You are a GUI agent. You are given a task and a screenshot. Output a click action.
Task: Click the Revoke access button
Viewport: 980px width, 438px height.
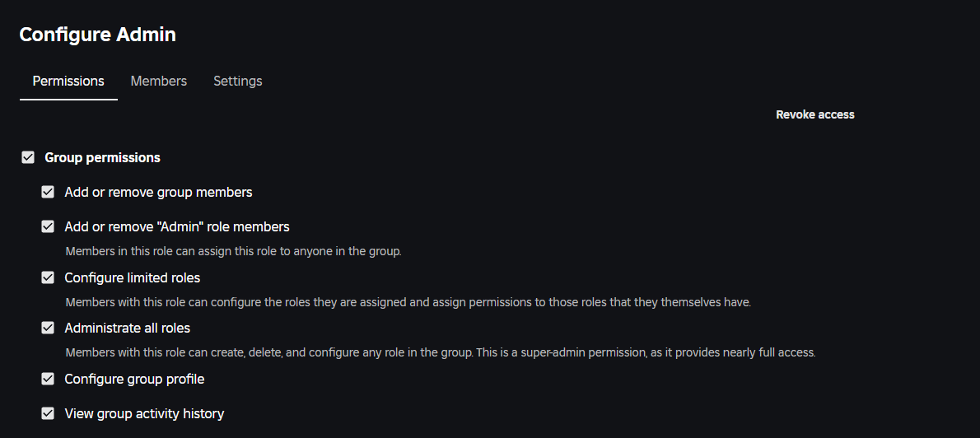pos(815,115)
